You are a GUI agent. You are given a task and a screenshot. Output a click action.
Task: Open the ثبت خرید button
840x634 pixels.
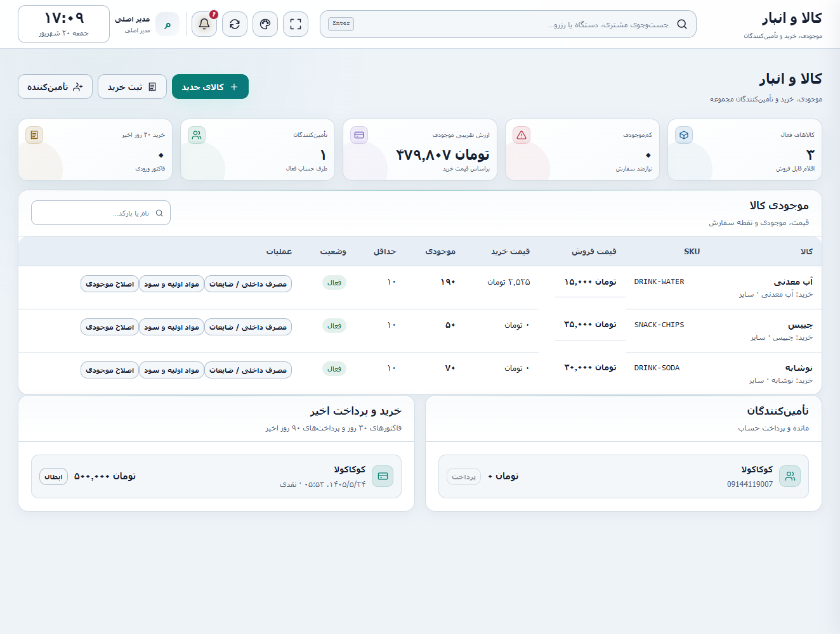(x=132, y=87)
